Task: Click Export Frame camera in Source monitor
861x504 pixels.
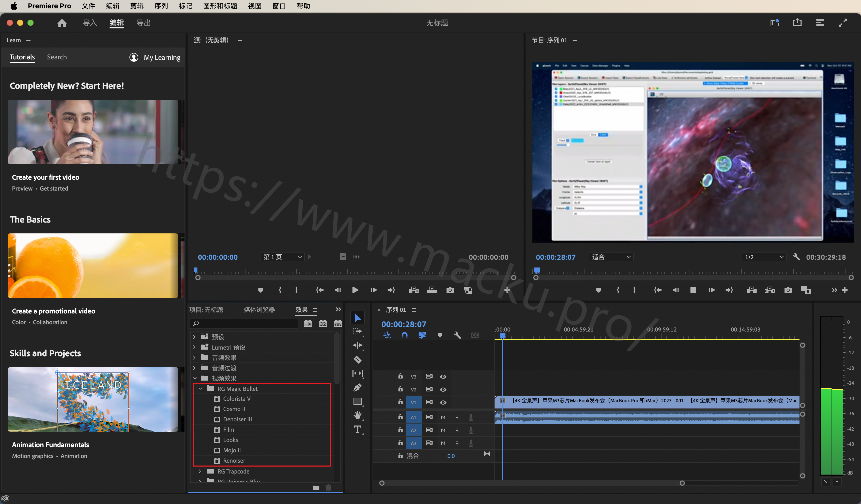Action: [x=450, y=290]
